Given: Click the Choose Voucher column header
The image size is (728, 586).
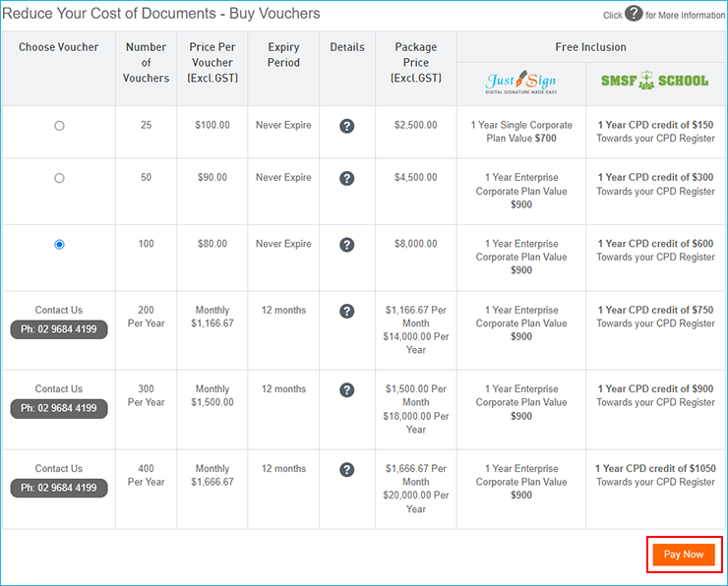Looking at the screenshot, I should pos(59,47).
